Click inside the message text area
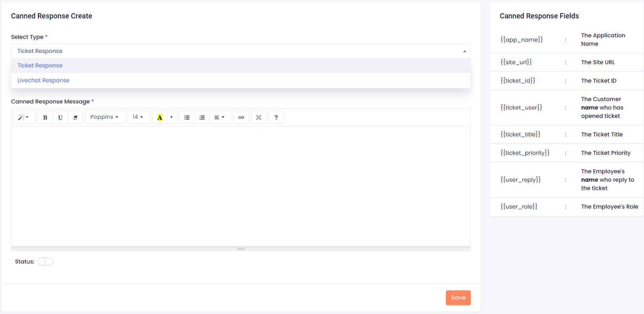Screen dimensions: 644x314 pyautogui.click(x=241, y=186)
